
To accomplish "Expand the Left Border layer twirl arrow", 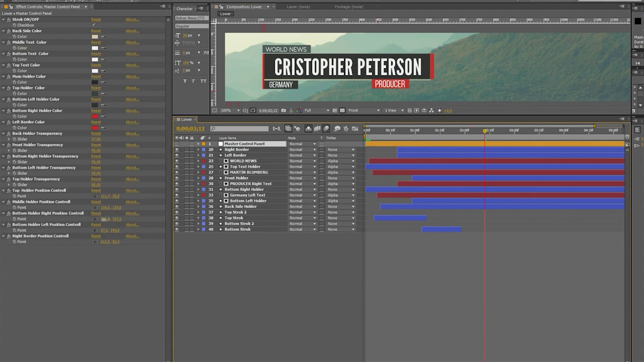I will coord(198,156).
